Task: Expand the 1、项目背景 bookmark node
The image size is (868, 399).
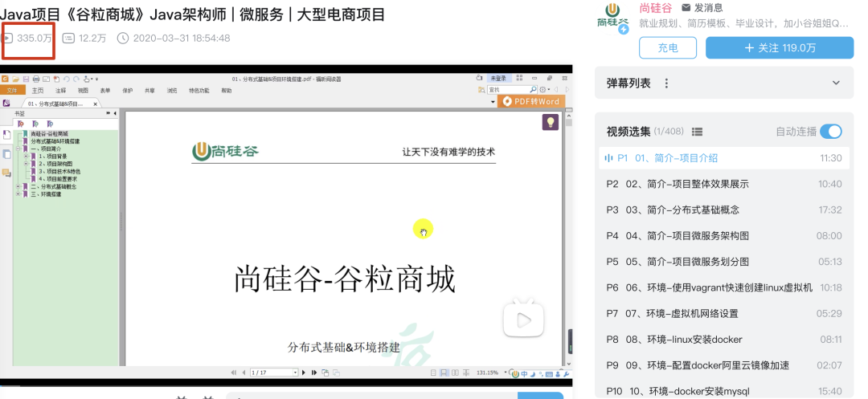Action: 26,157
